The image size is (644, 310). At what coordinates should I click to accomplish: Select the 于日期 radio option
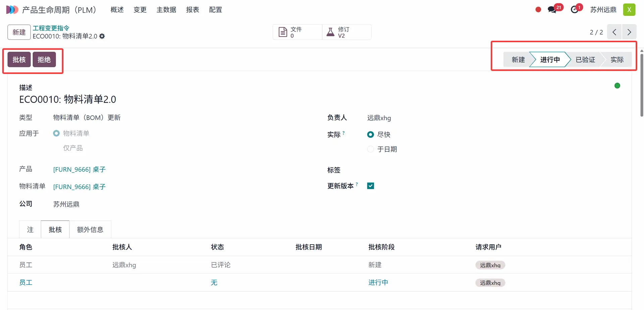[x=371, y=149]
